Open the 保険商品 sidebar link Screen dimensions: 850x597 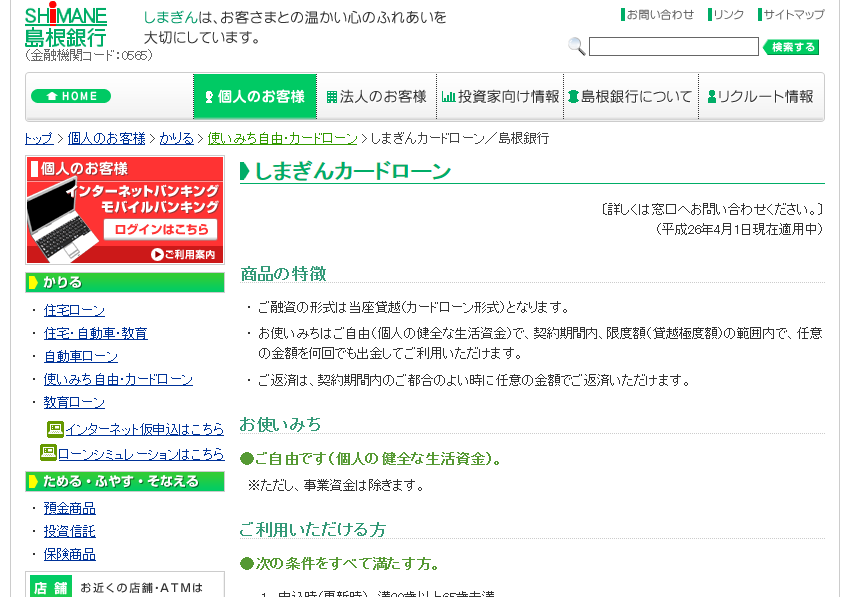click(69, 555)
